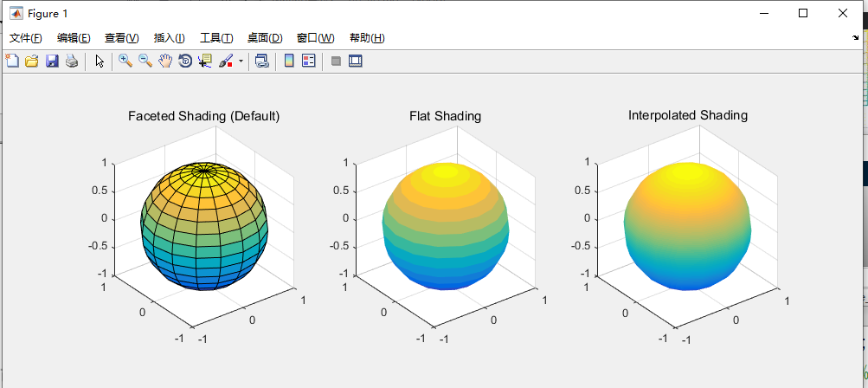Open the 文件(F) menu
This screenshot has width=868, height=388.
26,38
